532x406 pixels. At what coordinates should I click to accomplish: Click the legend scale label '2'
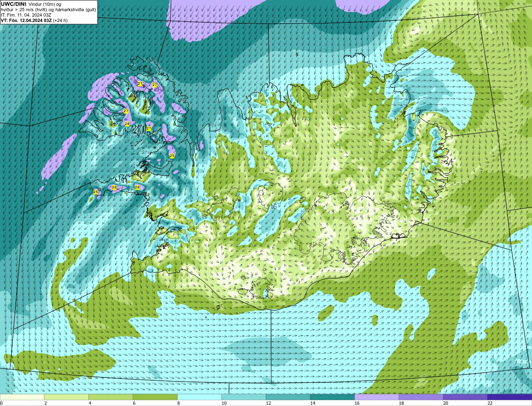[x=45, y=403]
